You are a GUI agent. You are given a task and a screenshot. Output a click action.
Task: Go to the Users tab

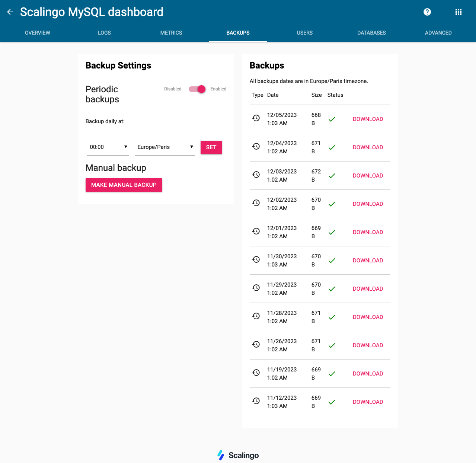(305, 33)
